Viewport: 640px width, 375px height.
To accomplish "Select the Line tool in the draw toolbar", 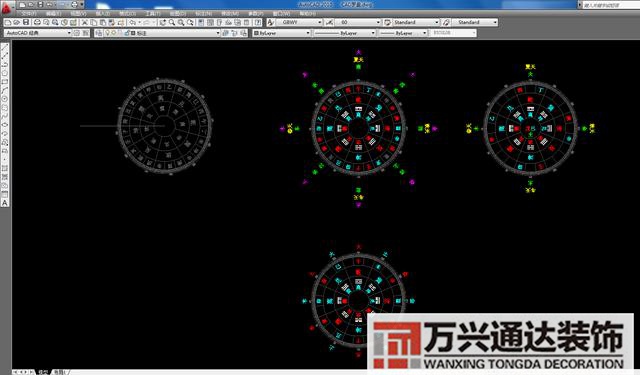I will pyautogui.click(x=5, y=47).
